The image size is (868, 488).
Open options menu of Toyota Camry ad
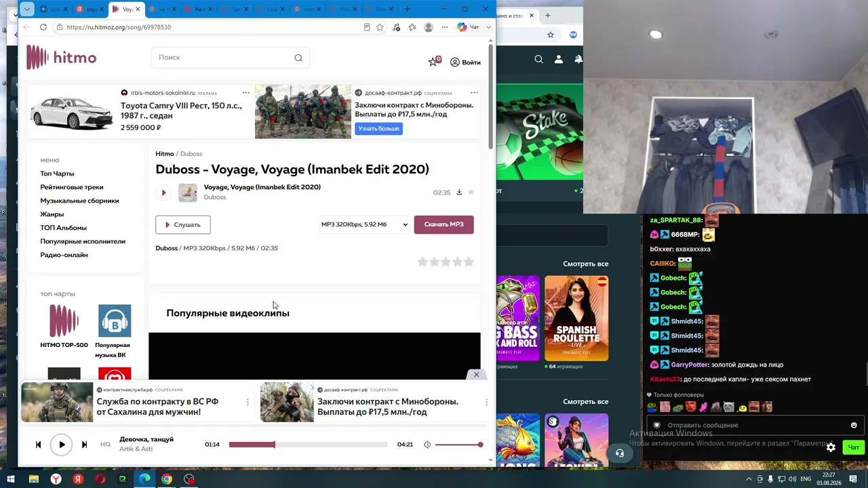(245, 93)
